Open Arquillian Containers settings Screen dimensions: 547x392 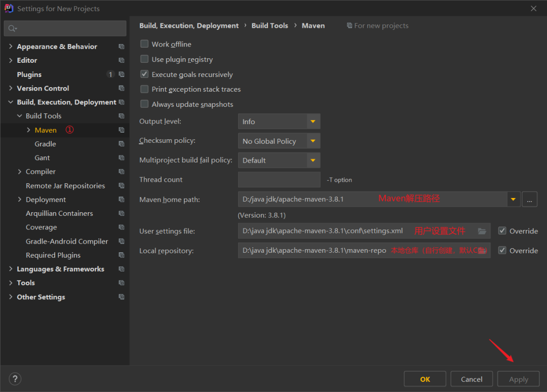click(x=59, y=213)
